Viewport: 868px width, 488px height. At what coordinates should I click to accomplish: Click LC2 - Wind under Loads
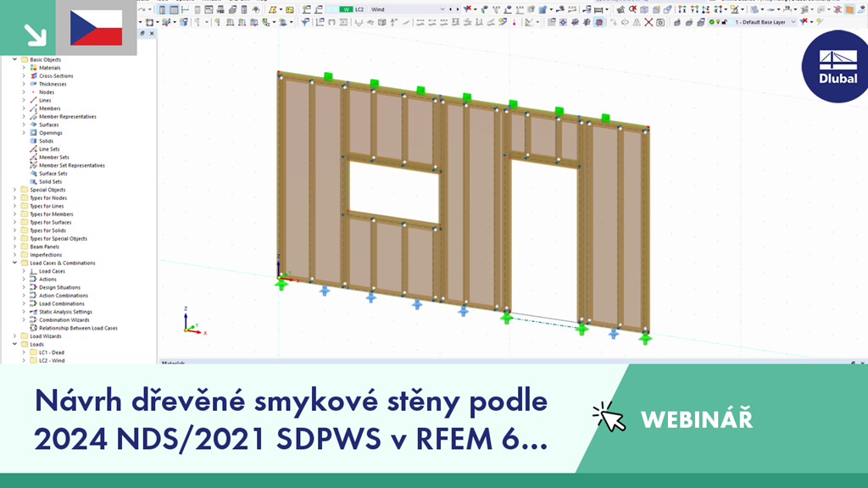[x=52, y=360]
